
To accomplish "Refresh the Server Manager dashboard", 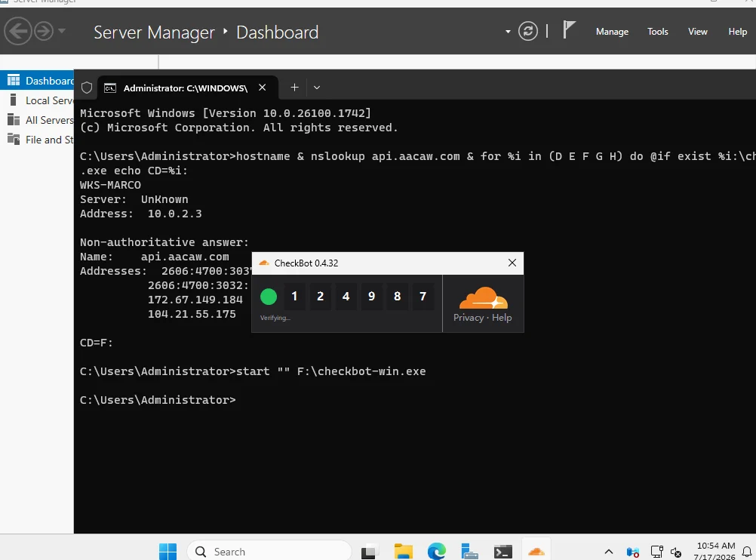I will (x=528, y=32).
